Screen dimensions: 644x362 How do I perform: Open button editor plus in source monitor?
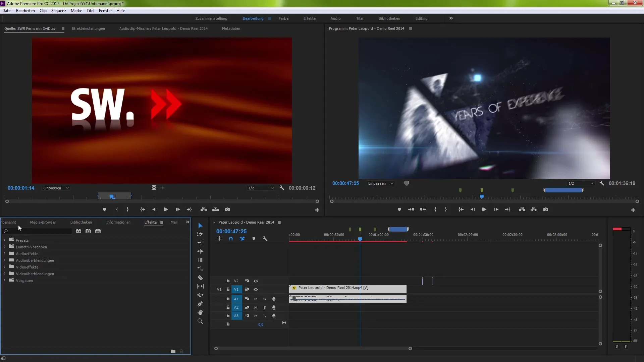click(x=317, y=210)
